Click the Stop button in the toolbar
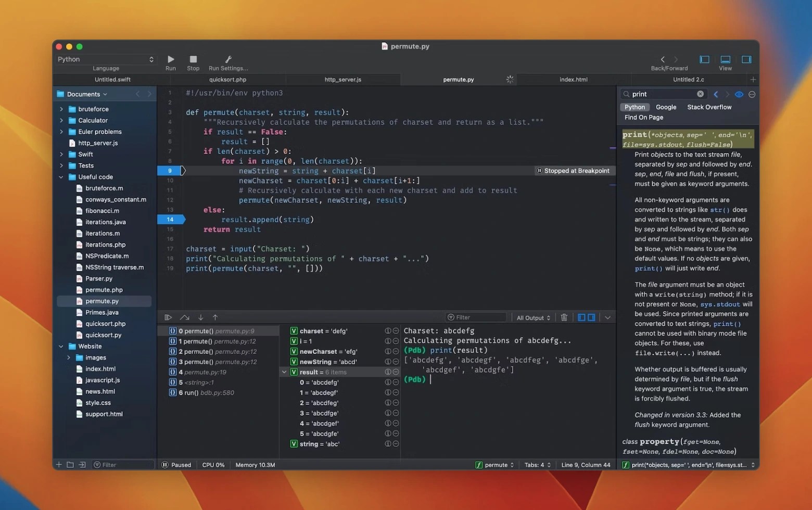The height and width of the screenshot is (510, 812). pyautogui.click(x=193, y=59)
